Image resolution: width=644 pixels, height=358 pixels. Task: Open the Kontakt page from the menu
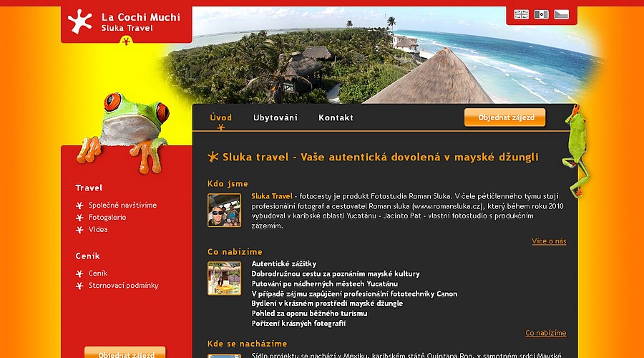(x=336, y=117)
